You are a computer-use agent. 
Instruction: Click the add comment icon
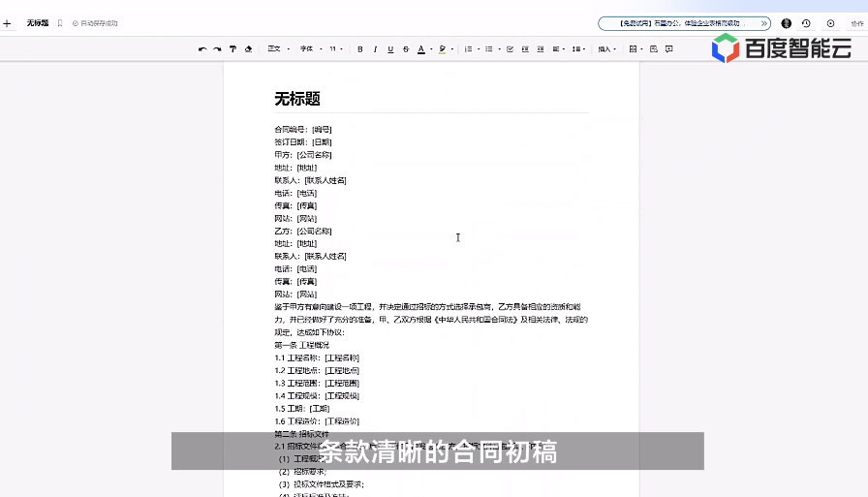click(x=669, y=49)
